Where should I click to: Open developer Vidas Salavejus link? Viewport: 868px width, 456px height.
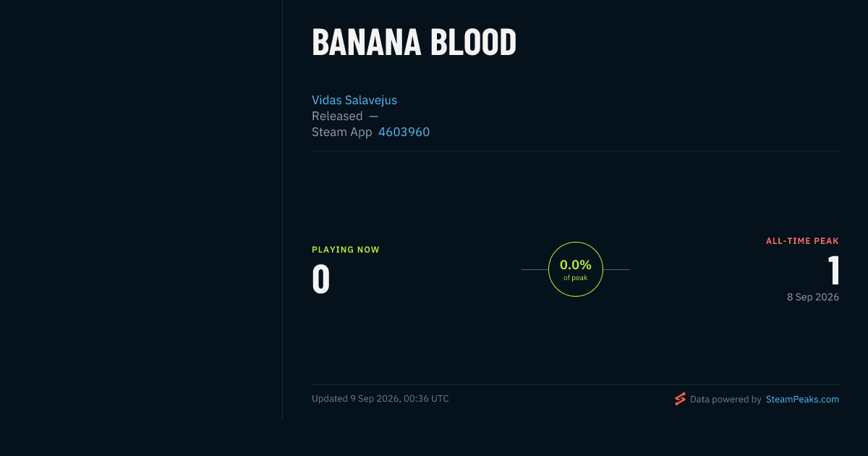(x=354, y=100)
